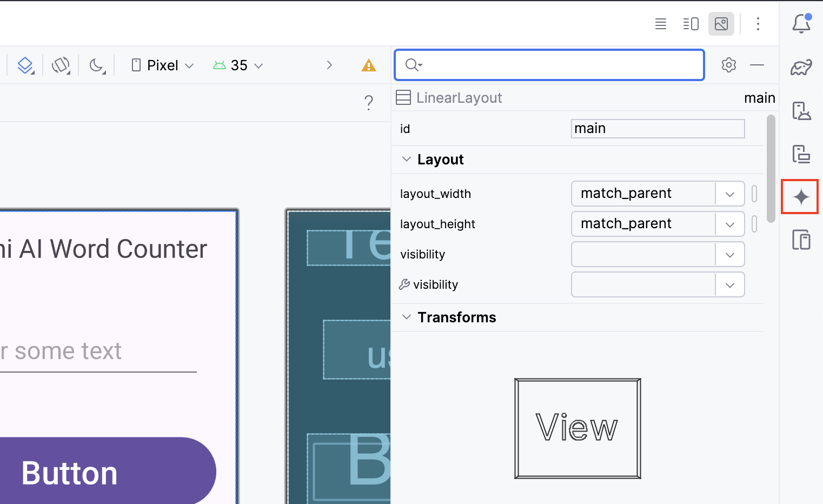
Task: Toggle the night mode moon icon
Action: click(x=97, y=65)
